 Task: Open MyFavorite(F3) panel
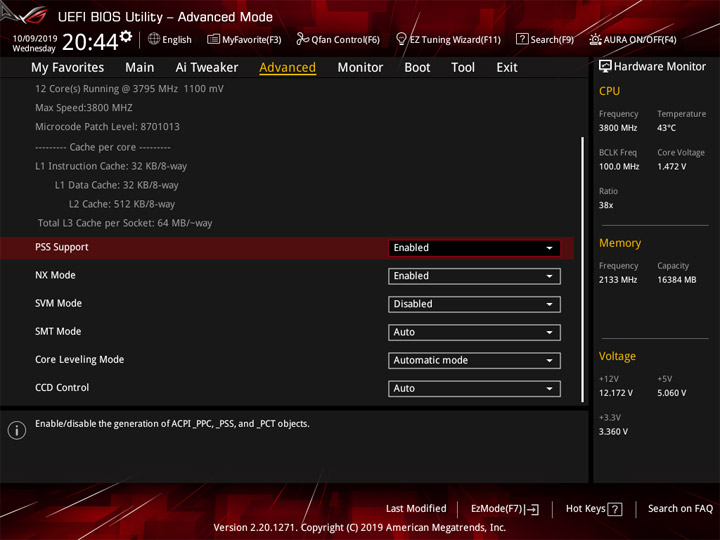tap(244, 39)
